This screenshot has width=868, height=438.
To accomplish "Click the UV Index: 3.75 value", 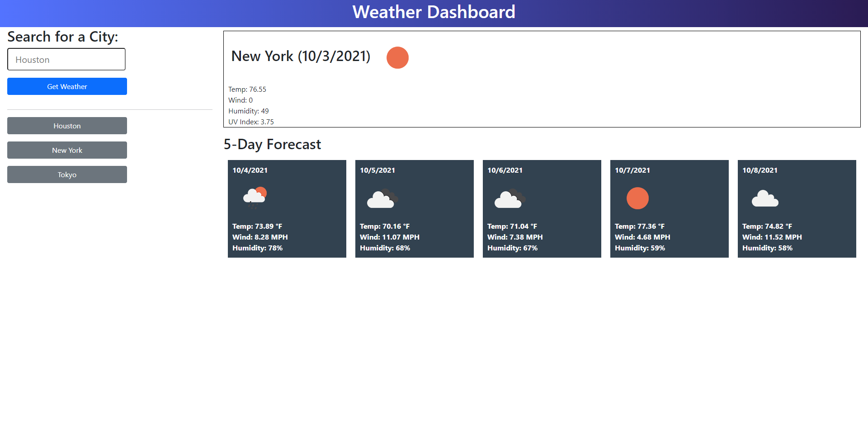I will click(251, 122).
